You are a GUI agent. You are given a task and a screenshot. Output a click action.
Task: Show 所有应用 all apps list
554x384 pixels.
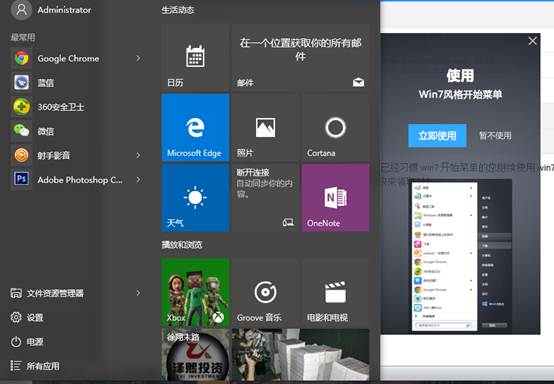point(35,366)
